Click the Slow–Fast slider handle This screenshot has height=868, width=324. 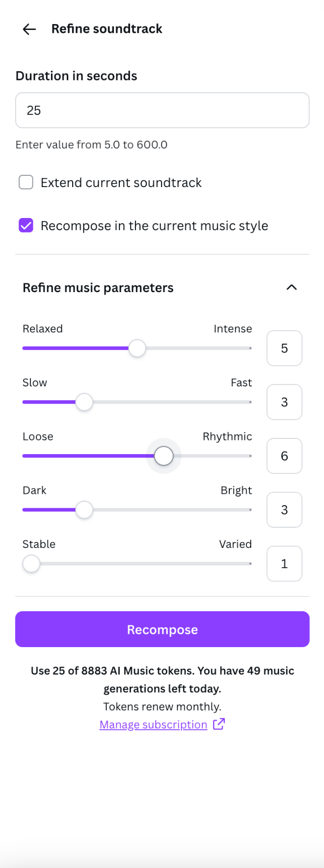tap(84, 402)
